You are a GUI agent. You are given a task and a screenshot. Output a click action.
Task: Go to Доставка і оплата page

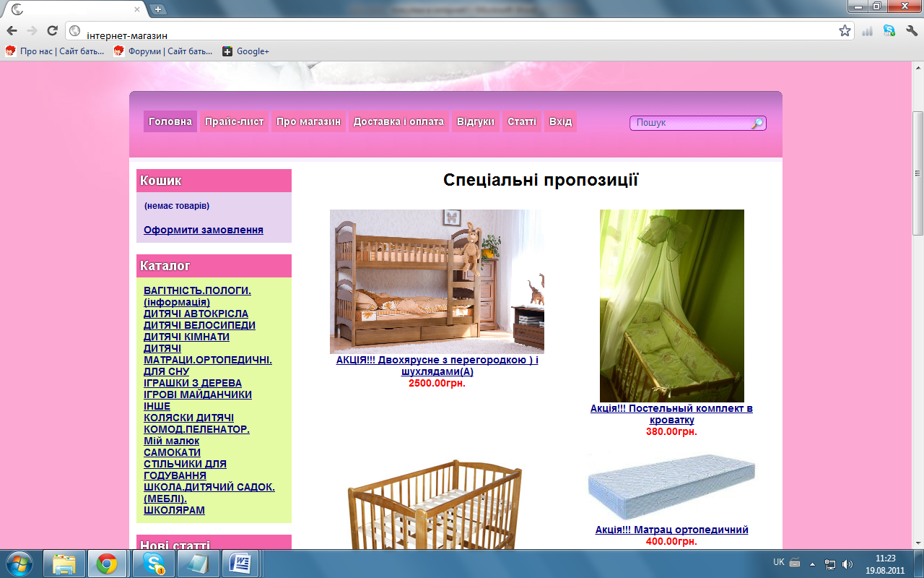pos(398,121)
